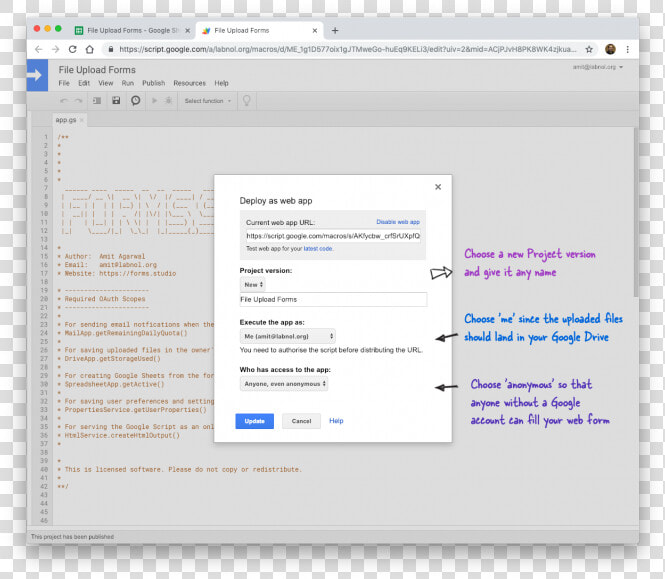This screenshot has width=665, height=579.
Task: Close the Google Sheets browser tab
Action: pos(187,31)
